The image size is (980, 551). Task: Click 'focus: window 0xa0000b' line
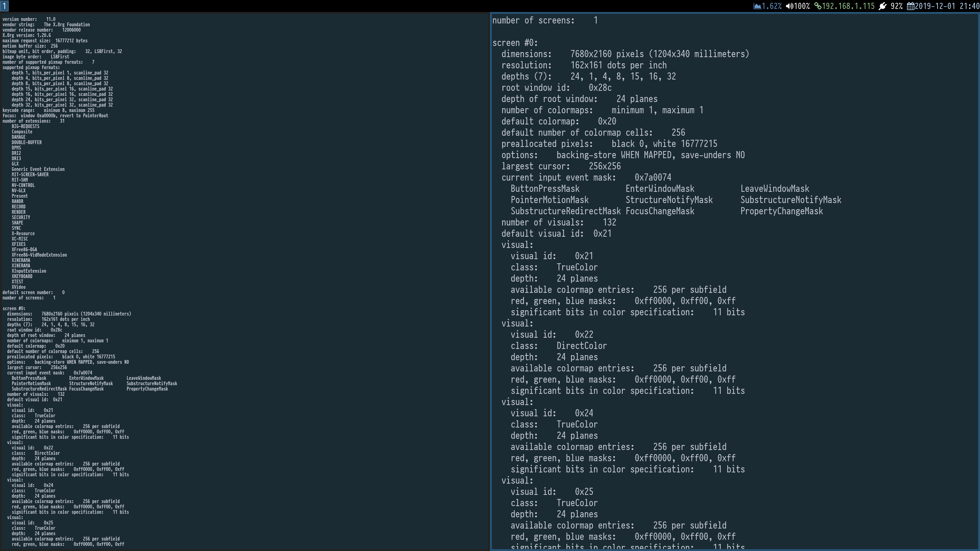(x=55, y=115)
